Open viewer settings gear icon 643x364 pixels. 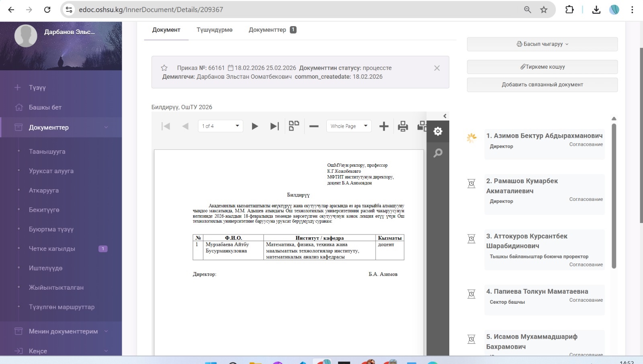(438, 131)
